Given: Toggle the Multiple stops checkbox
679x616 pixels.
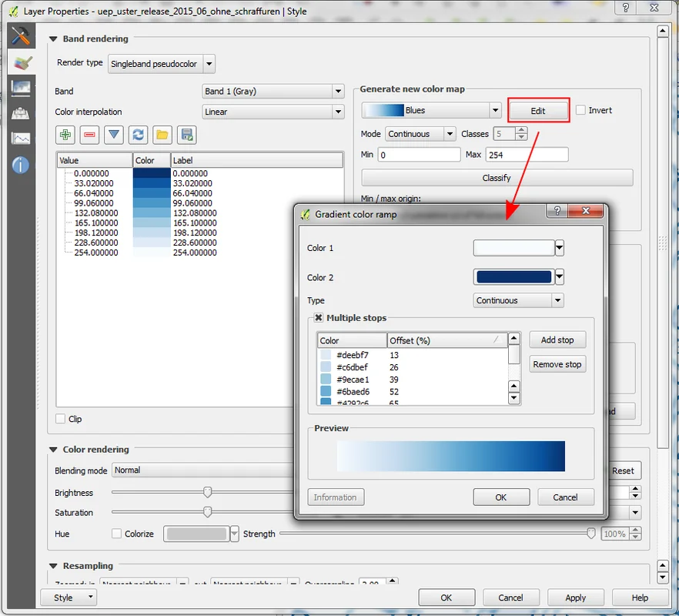Looking at the screenshot, I should pos(319,317).
